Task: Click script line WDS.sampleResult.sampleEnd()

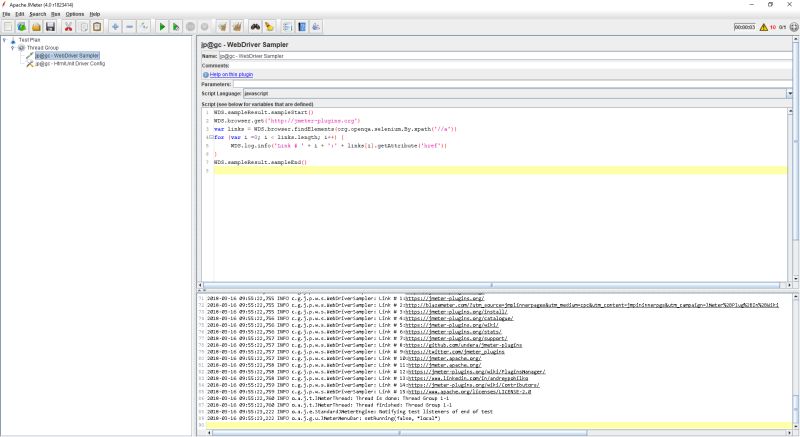Action: coord(260,162)
